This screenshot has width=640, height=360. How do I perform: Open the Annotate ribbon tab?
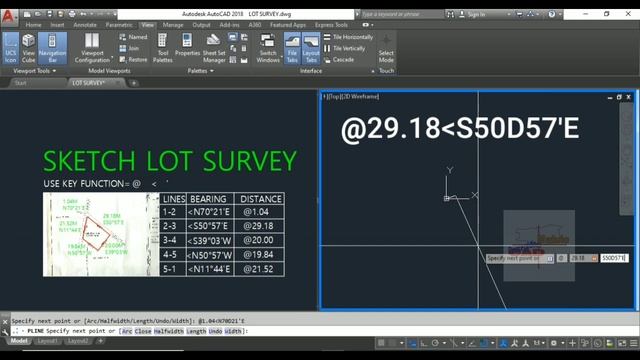pyautogui.click(x=85, y=25)
